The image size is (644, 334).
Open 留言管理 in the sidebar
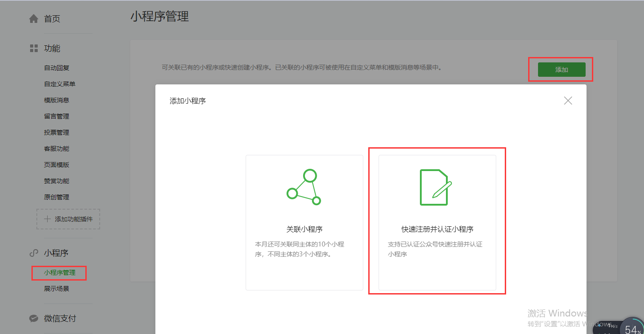[x=57, y=116]
